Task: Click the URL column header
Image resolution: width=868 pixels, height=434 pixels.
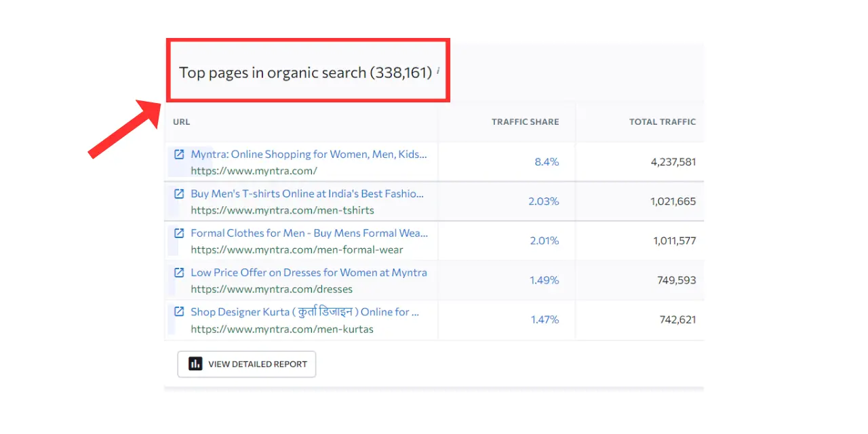Action: [x=181, y=122]
